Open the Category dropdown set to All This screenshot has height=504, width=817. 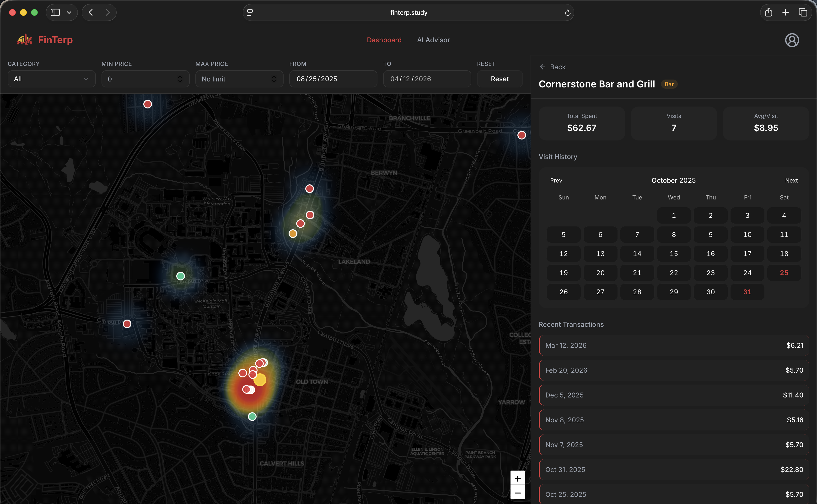pos(51,79)
